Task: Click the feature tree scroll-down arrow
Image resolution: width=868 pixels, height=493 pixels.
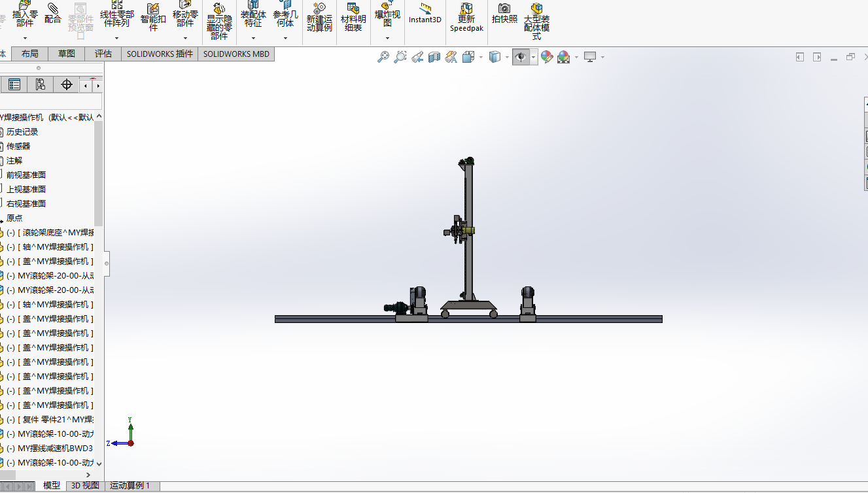Action: click(99, 463)
